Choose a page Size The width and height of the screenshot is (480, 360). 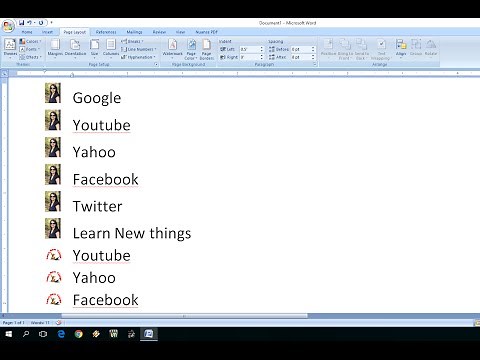pyautogui.click(x=95, y=48)
